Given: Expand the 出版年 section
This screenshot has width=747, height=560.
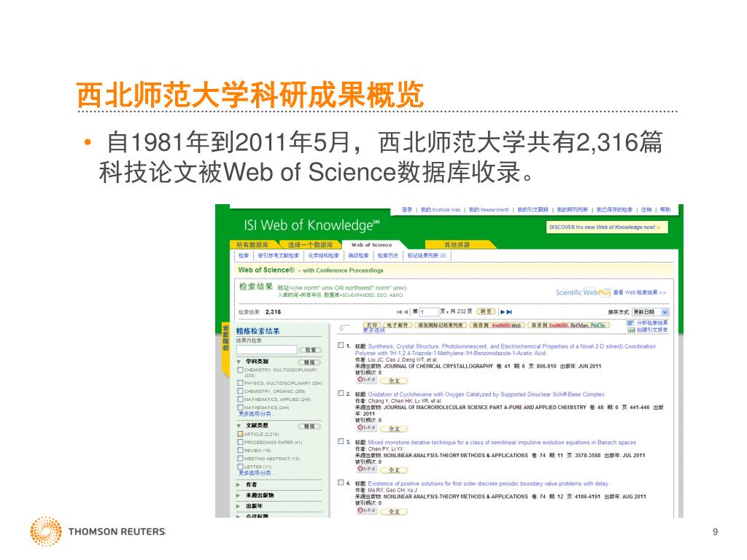Looking at the screenshot, I should click(239, 506).
